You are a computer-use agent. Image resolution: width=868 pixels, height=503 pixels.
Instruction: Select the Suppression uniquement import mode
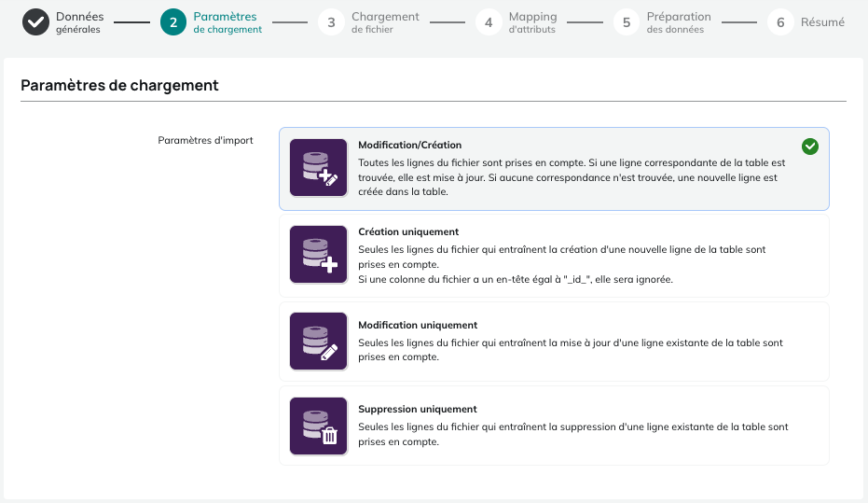[554, 426]
